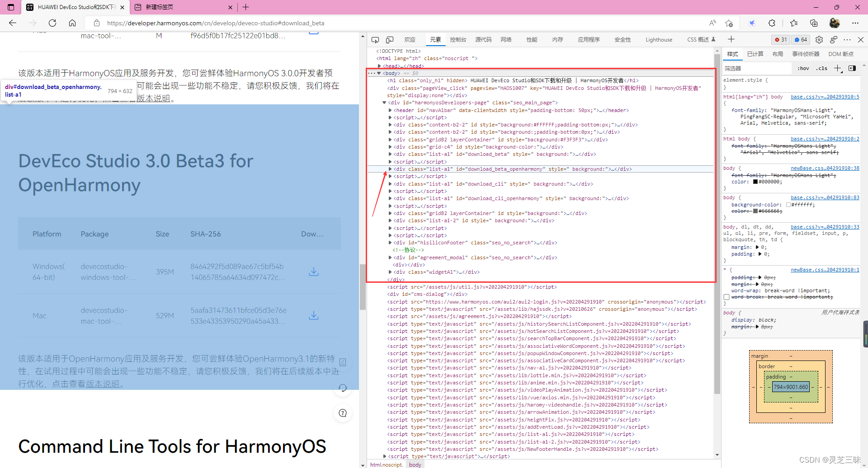Image resolution: width=868 pixels, height=468 pixels.
Task: Toggle the inspect element picker in DevTools
Action: click(375, 40)
